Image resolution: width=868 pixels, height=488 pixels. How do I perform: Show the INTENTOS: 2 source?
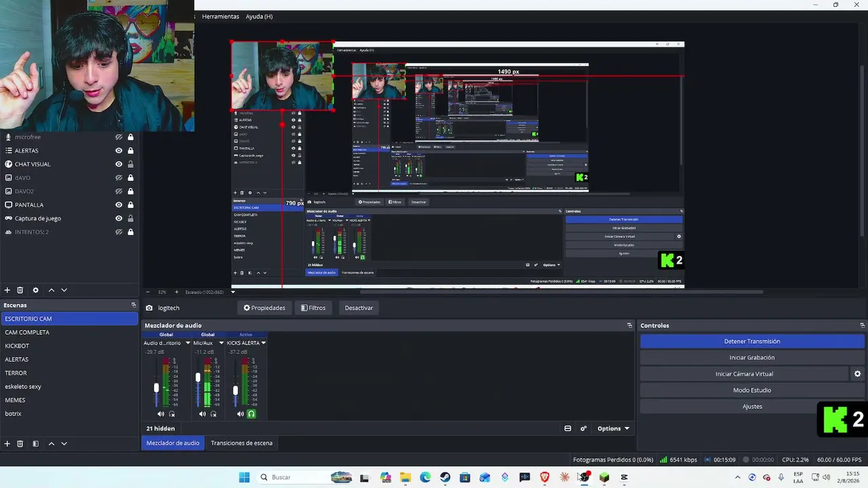pyautogui.click(x=119, y=232)
